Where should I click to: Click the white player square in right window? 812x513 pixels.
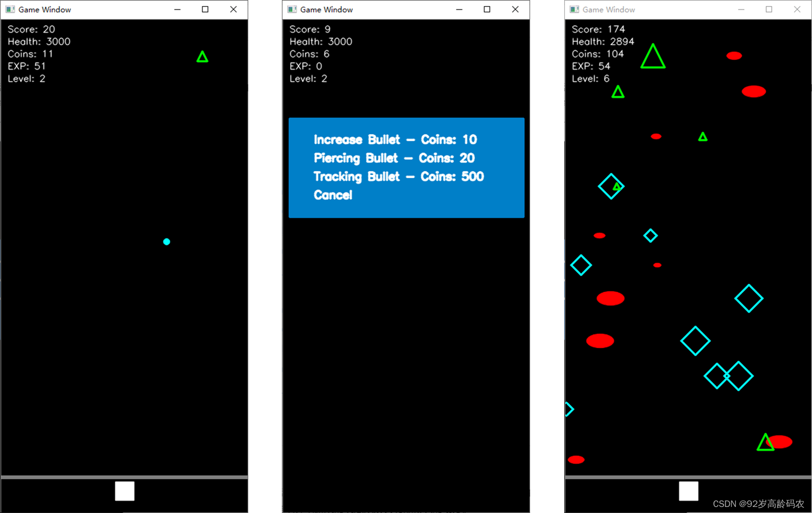[688, 491]
